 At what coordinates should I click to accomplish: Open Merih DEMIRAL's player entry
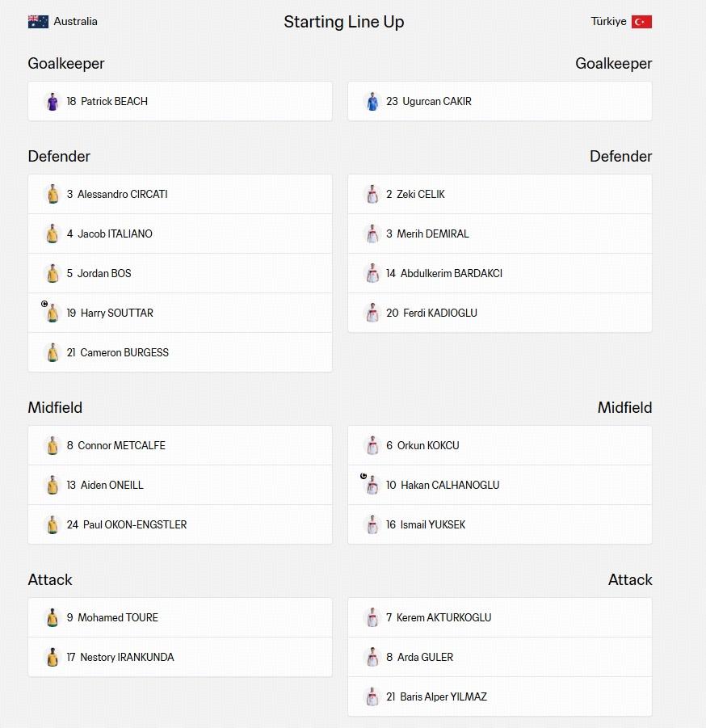coord(500,234)
